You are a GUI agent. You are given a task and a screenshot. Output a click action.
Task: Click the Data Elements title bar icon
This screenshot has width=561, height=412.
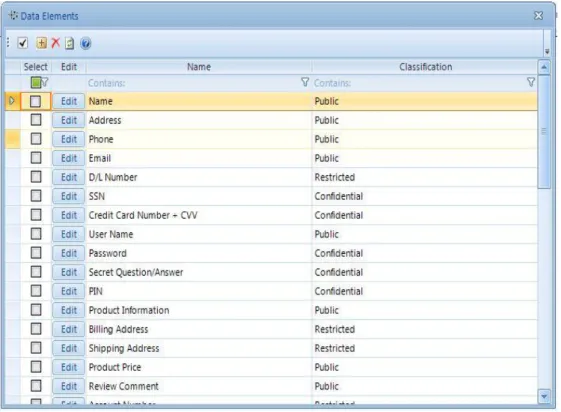click(x=13, y=15)
